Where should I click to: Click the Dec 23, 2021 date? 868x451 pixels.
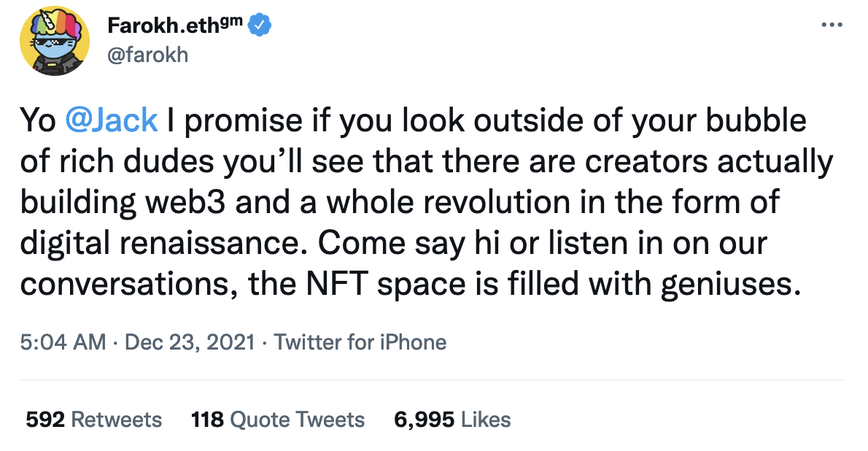pos(190,342)
